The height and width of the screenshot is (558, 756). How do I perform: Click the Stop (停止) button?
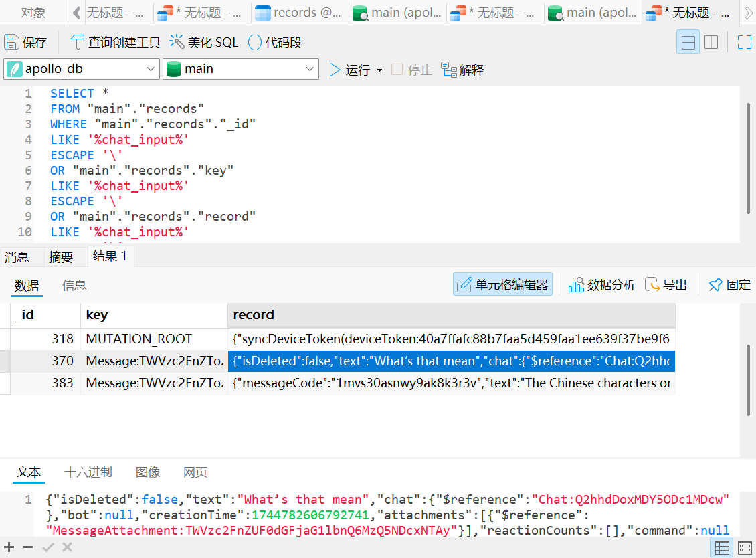[x=411, y=70]
